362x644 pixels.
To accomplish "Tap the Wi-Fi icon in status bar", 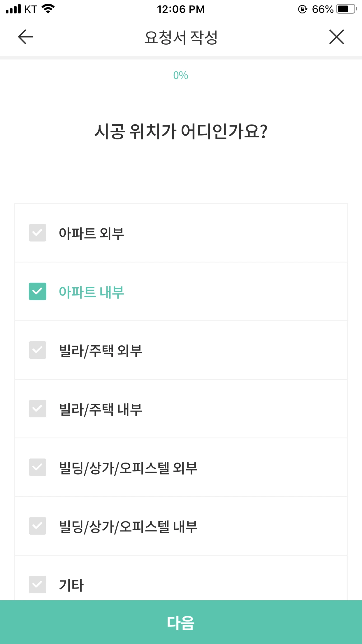I will (x=48, y=9).
